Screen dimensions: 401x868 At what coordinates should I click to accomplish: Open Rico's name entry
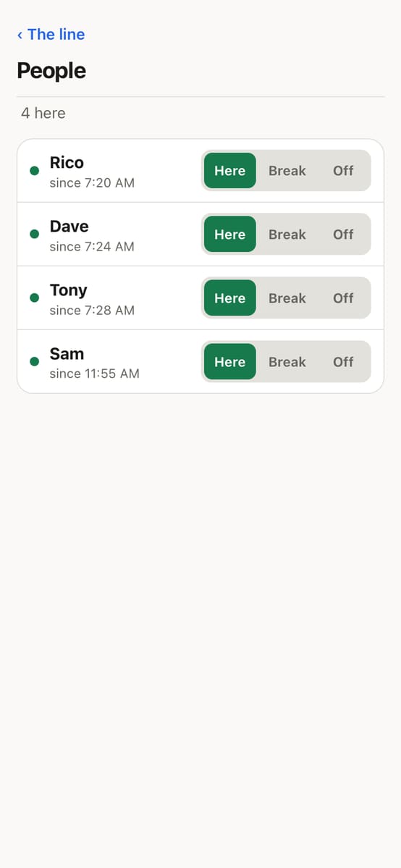pyautogui.click(x=67, y=163)
